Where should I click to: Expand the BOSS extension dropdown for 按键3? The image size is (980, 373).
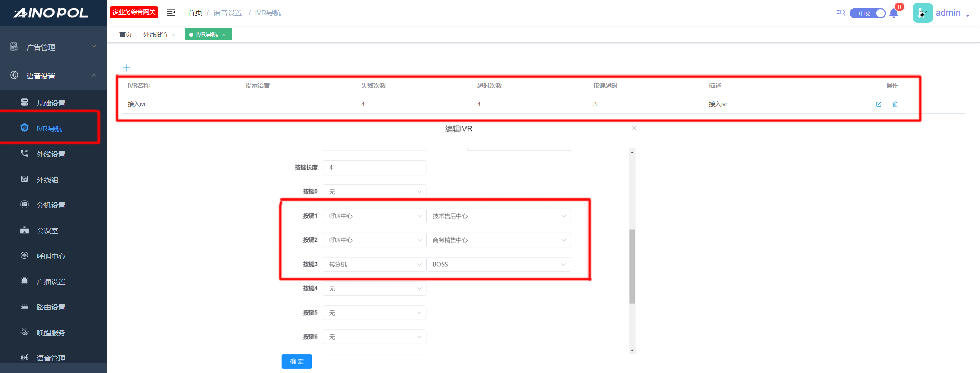coord(498,265)
